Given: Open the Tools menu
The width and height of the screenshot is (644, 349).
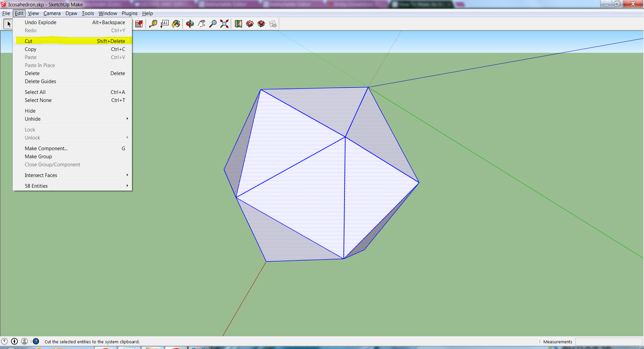Looking at the screenshot, I should (x=88, y=13).
